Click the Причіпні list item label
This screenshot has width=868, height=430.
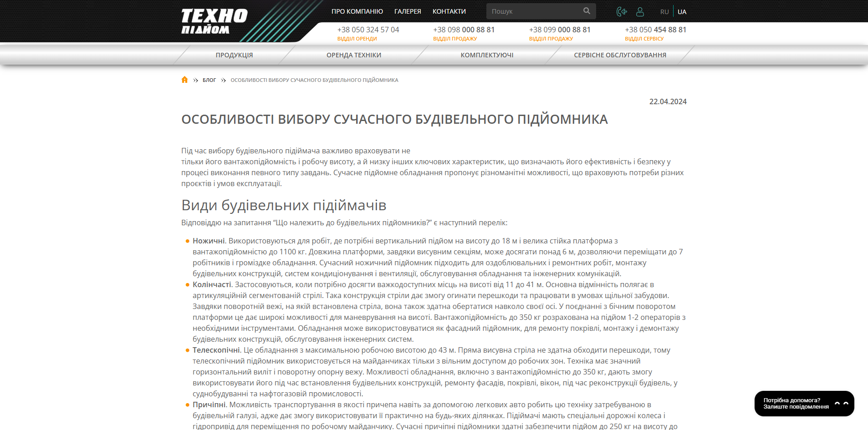pos(209,405)
